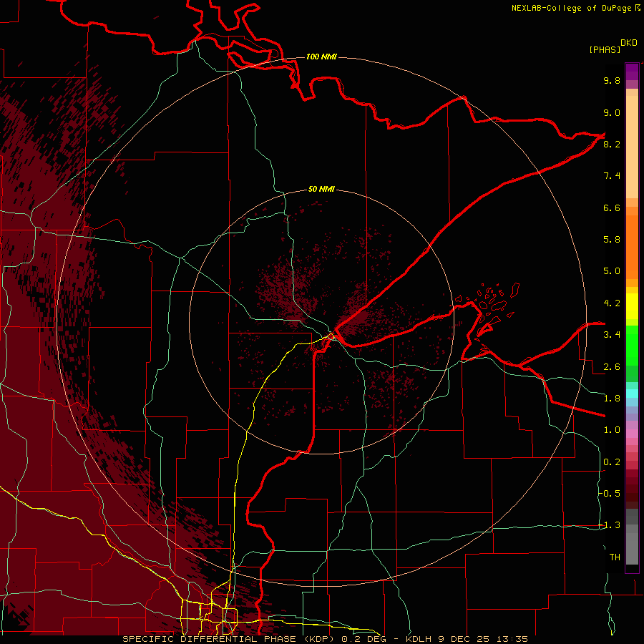Pick the cyan band of the color bar
This screenshot has width=644, height=644.
coord(632,393)
